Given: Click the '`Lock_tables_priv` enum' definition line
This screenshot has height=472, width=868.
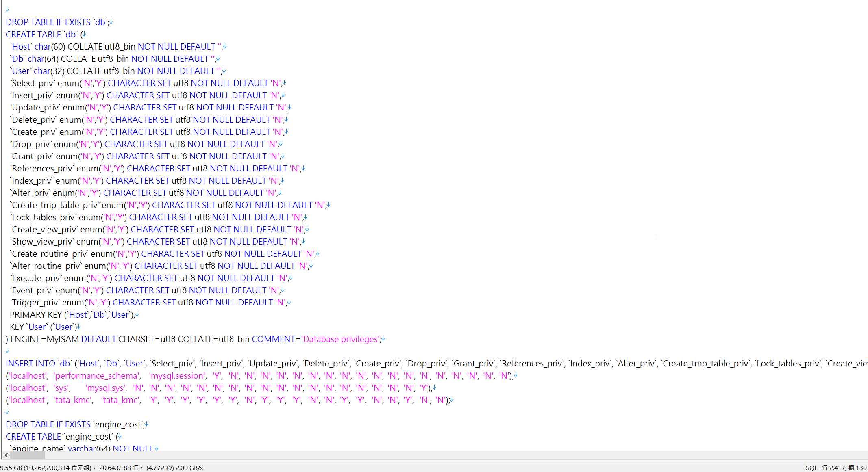Looking at the screenshot, I should pos(157,217).
